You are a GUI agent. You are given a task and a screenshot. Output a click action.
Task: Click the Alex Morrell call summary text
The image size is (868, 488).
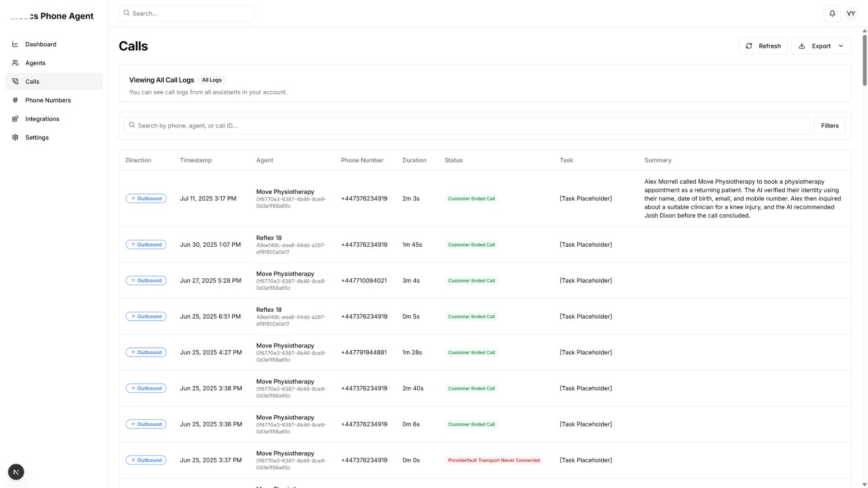click(x=743, y=199)
